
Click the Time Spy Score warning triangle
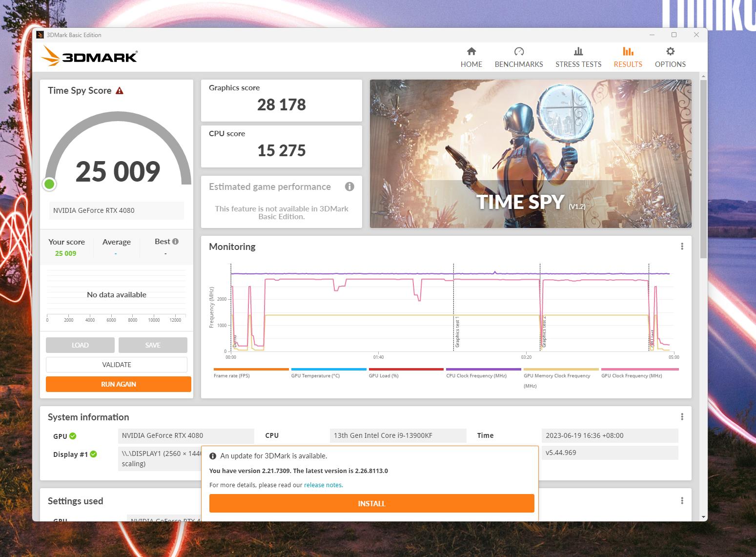point(120,91)
